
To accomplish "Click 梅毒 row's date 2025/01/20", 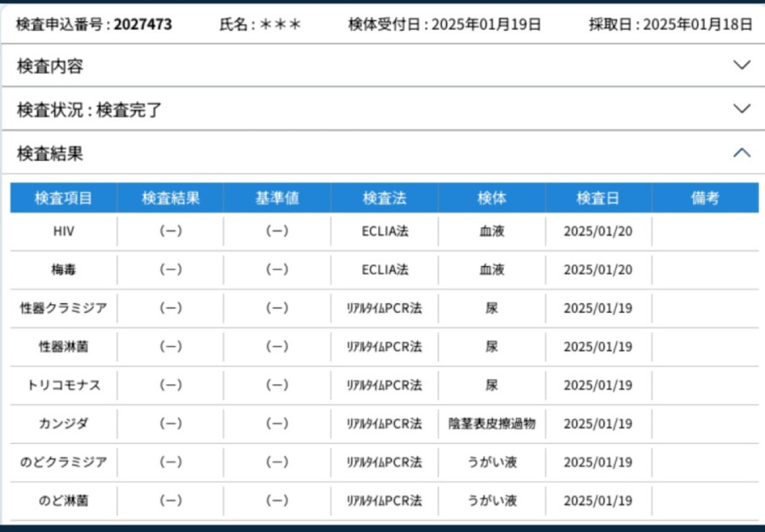I will 598,270.
